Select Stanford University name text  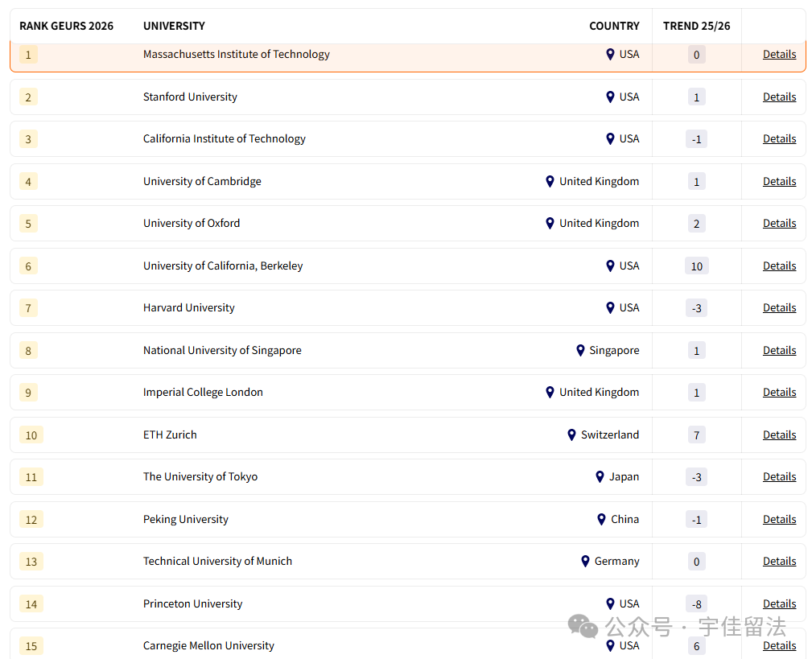coord(190,97)
